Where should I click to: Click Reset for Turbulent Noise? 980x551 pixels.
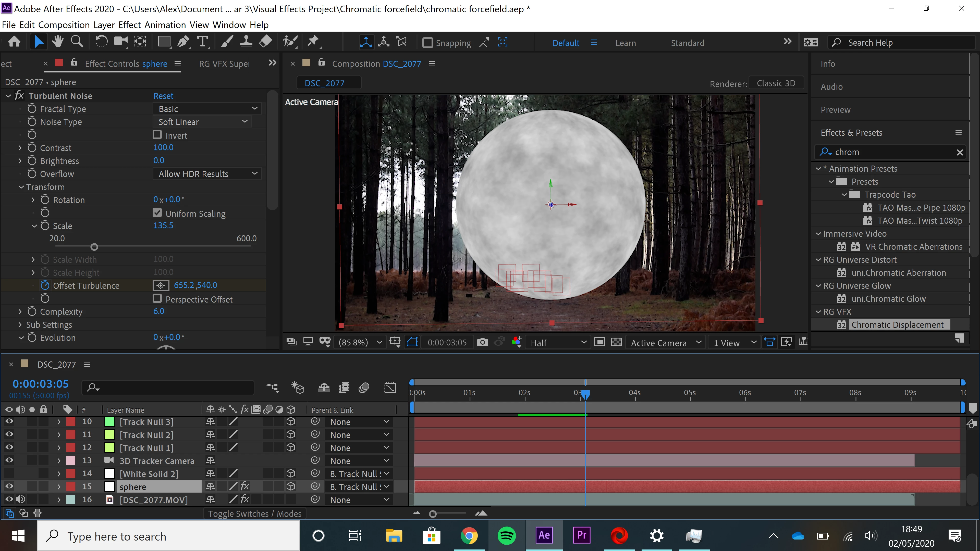(x=163, y=96)
